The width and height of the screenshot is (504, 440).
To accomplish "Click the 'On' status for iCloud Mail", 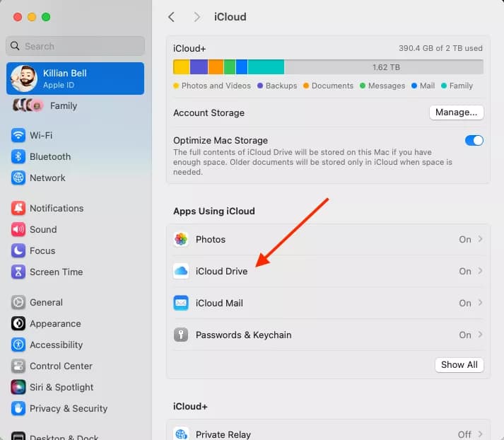I will [x=465, y=303].
